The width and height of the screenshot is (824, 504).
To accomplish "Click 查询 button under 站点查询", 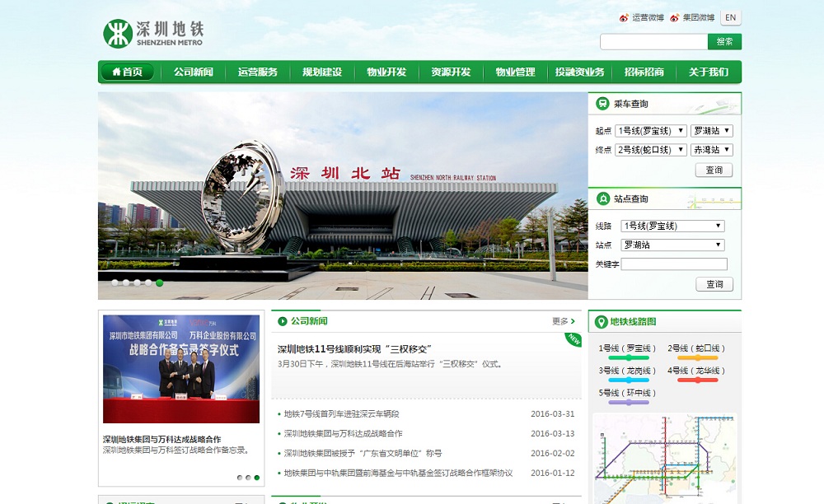I will coord(714,284).
